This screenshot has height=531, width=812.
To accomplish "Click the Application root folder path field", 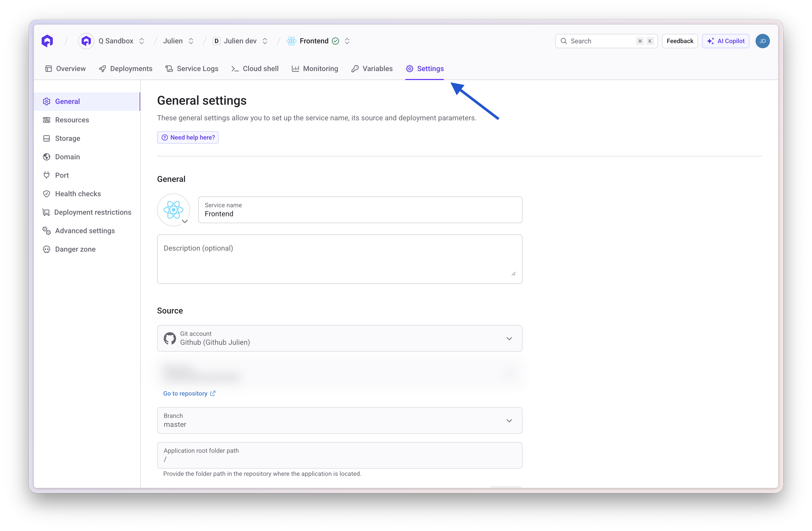I will click(x=340, y=455).
